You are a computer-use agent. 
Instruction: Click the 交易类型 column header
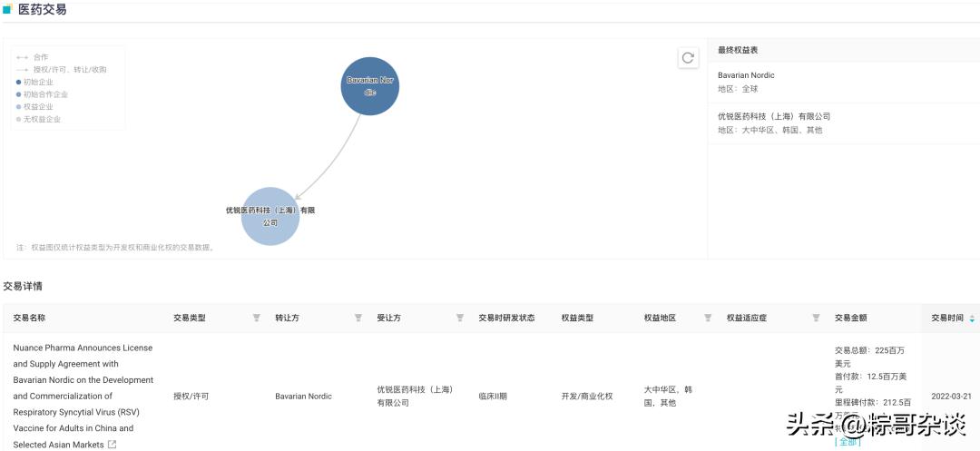click(x=190, y=318)
